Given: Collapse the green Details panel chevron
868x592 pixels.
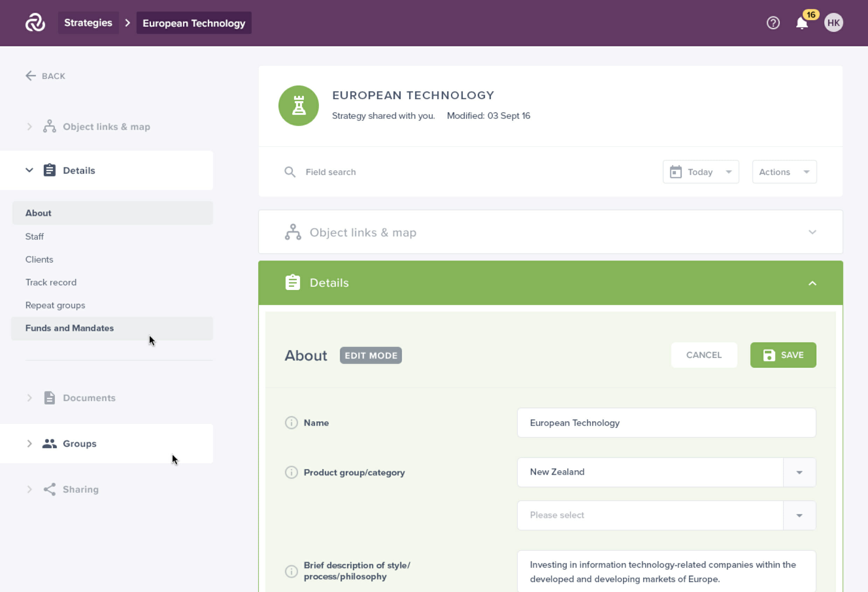Looking at the screenshot, I should (812, 283).
